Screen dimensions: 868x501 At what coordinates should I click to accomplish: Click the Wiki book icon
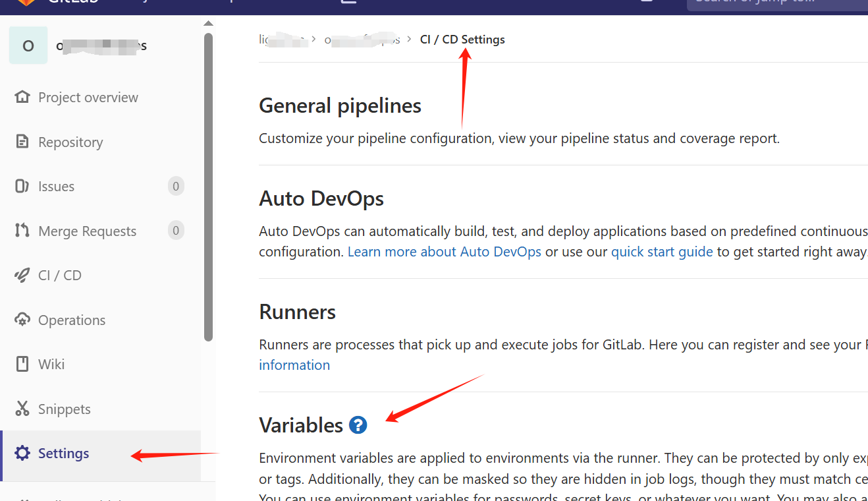click(22, 364)
